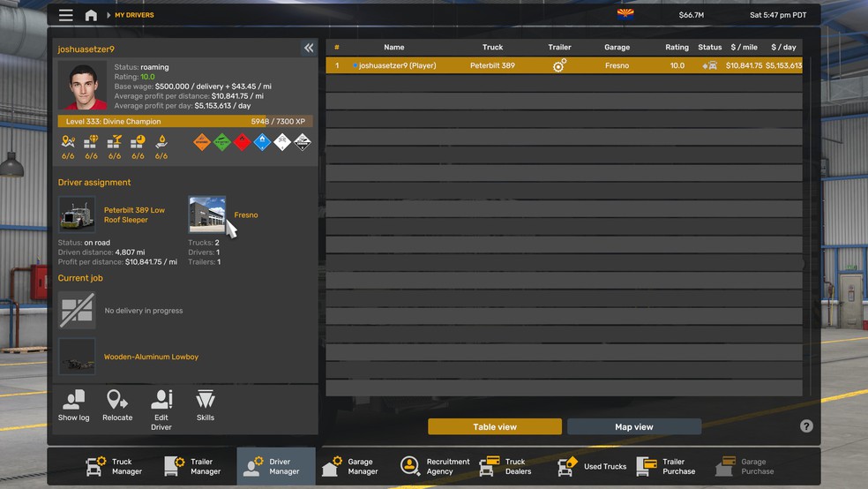
Task: Click the Fresno garage thumbnail
Action: 207,214
